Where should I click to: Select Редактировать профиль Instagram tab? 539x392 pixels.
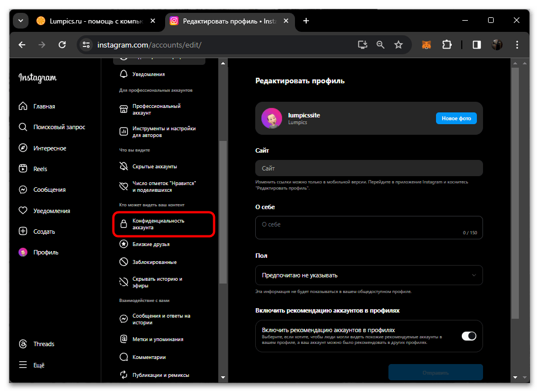click(x=229, y=21)
